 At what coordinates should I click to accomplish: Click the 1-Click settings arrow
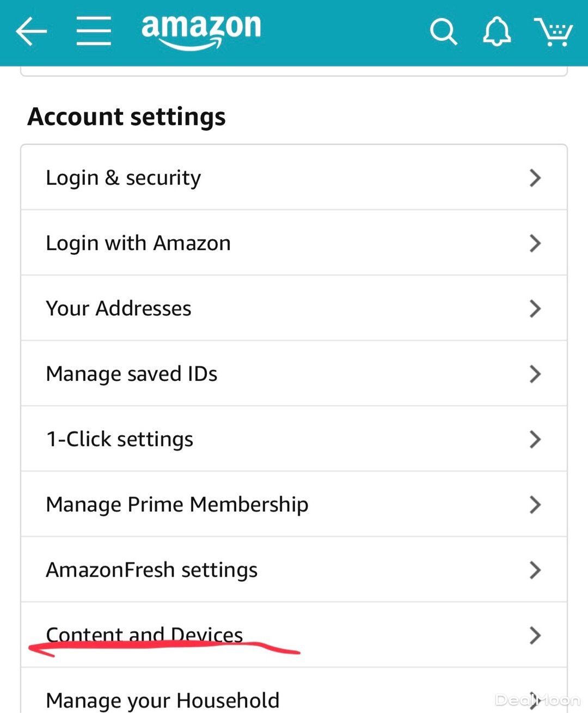click(535, 439)
